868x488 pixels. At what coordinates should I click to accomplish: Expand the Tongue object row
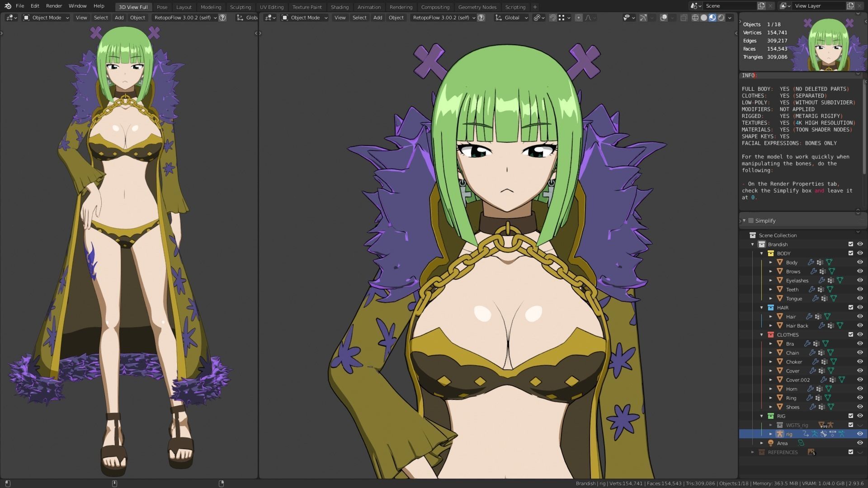pos(771,298)
